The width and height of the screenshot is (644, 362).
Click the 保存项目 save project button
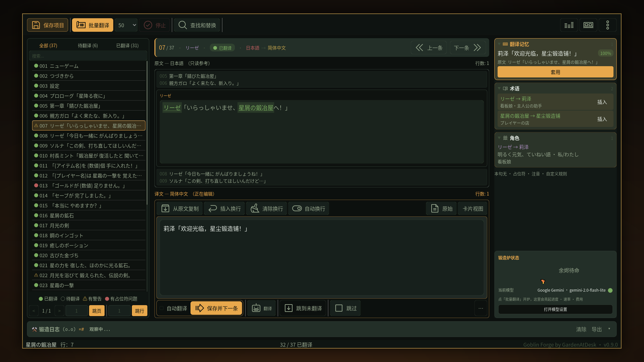(x=48, y=25)
